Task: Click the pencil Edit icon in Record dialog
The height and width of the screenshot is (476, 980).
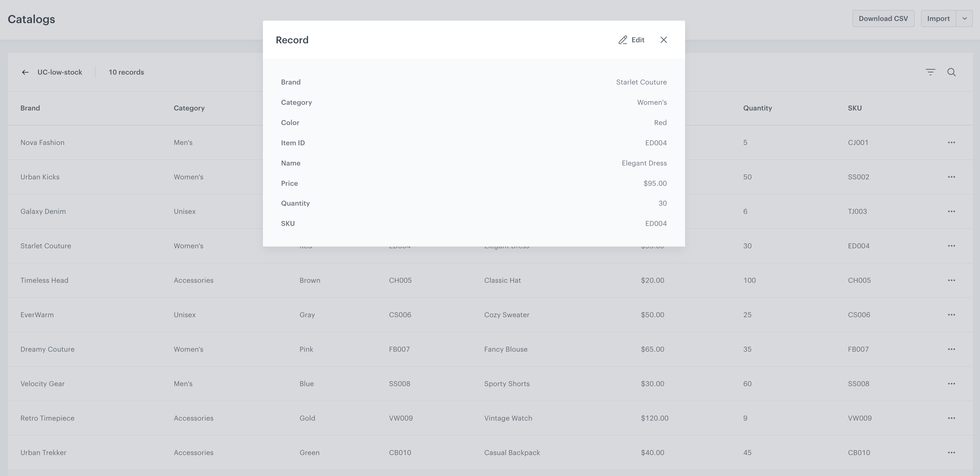Action: (x=623, y=40)
